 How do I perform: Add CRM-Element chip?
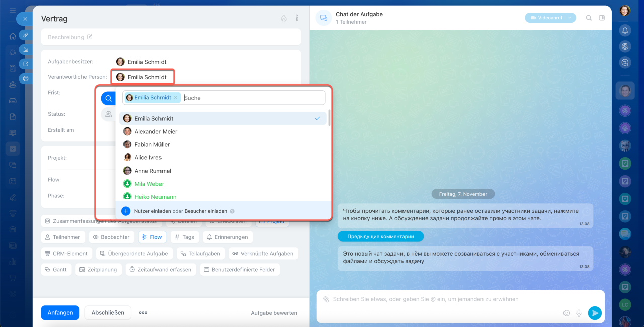(66, 254)
